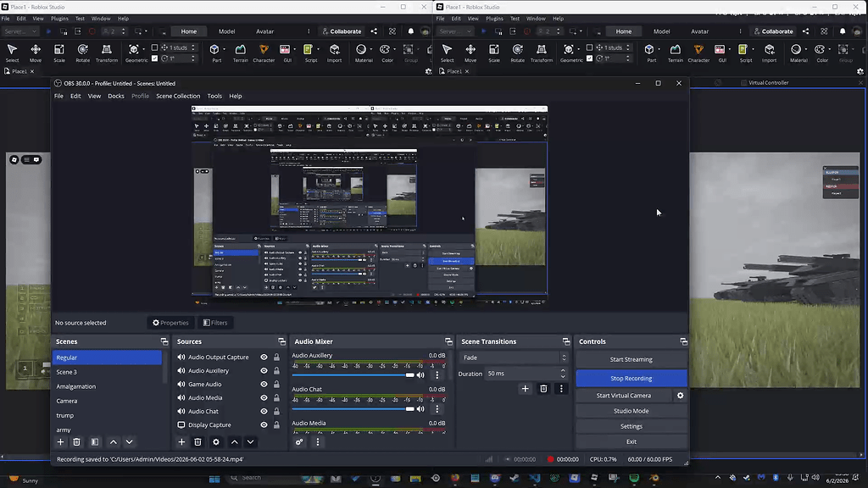868x488 pixels.
Task: Open the OBS File menu
Action: 58,96
